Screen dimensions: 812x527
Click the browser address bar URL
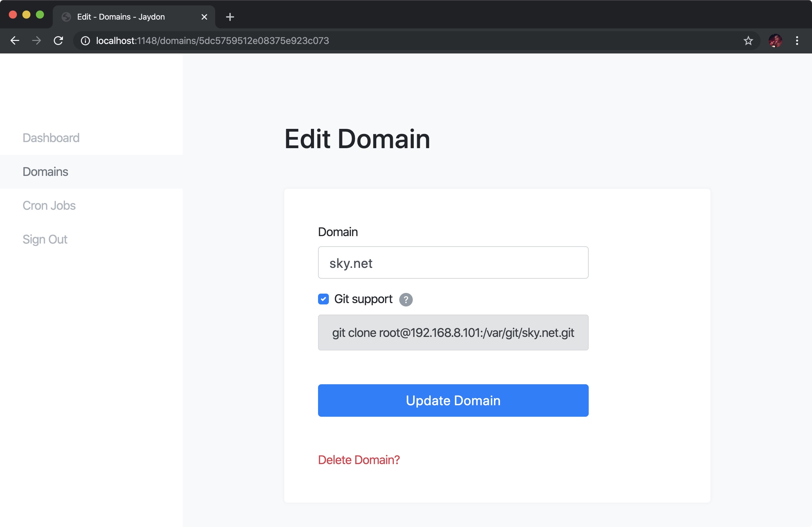click(x=212, y=41)
